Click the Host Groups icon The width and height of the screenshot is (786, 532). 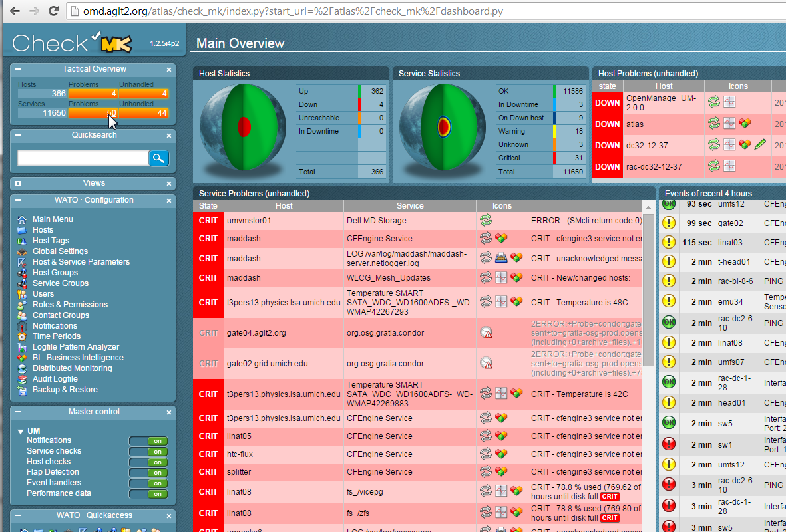(21, 273)
